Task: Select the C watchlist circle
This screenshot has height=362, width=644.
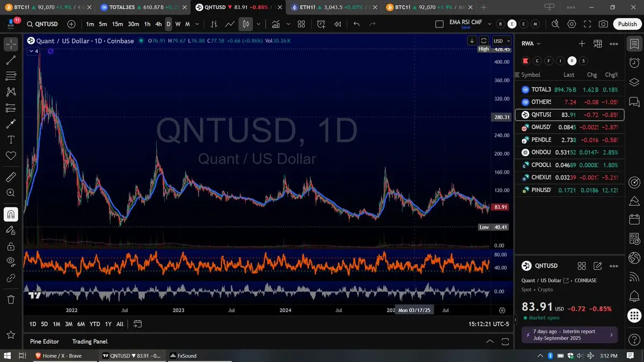Action: [537, 61]
